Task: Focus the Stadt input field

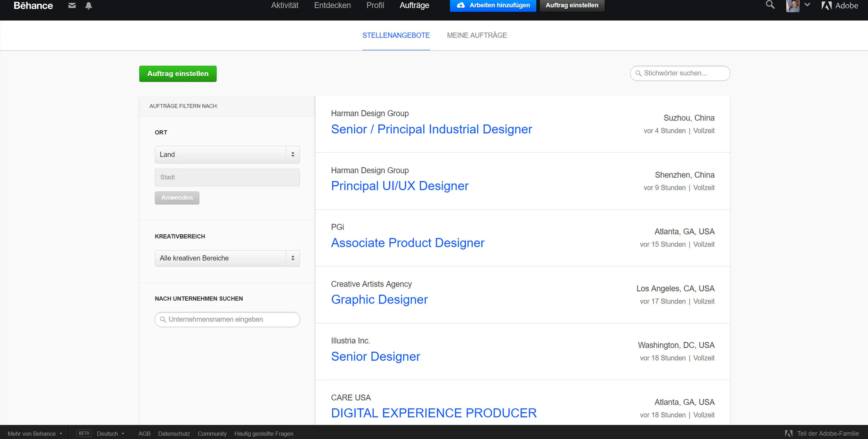Action: tap(227, 177)
